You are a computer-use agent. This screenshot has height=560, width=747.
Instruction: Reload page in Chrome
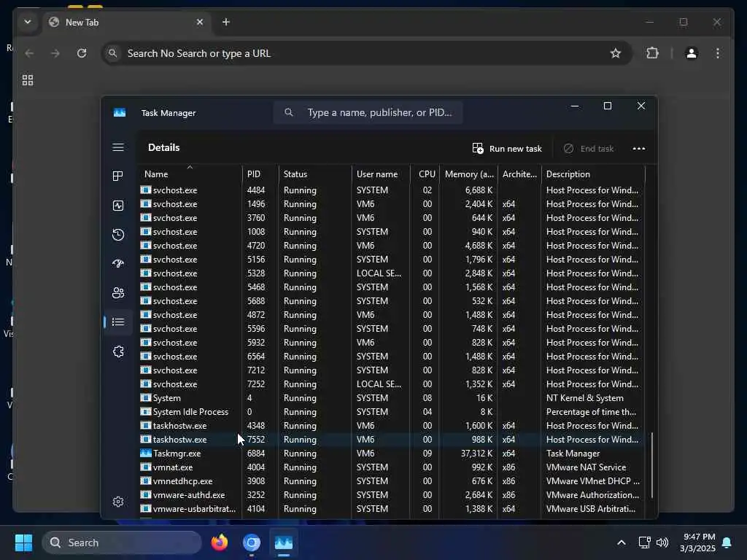[x=82, y=53]
